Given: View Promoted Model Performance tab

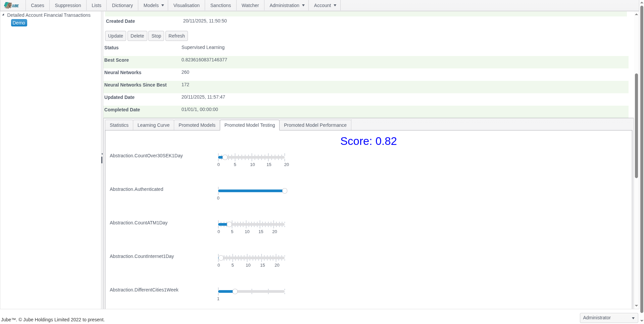Looking at the screenshot, I should pos(315,125).
